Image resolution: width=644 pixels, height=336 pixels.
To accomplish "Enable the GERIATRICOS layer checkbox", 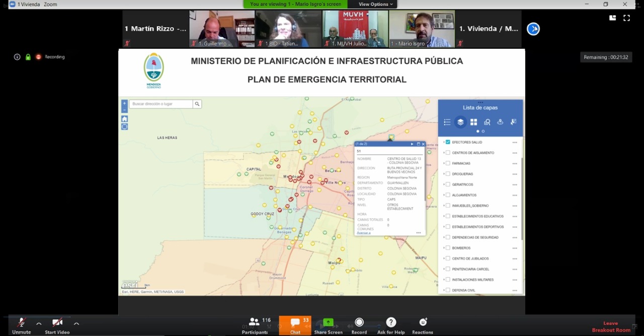I will (448, 184).
